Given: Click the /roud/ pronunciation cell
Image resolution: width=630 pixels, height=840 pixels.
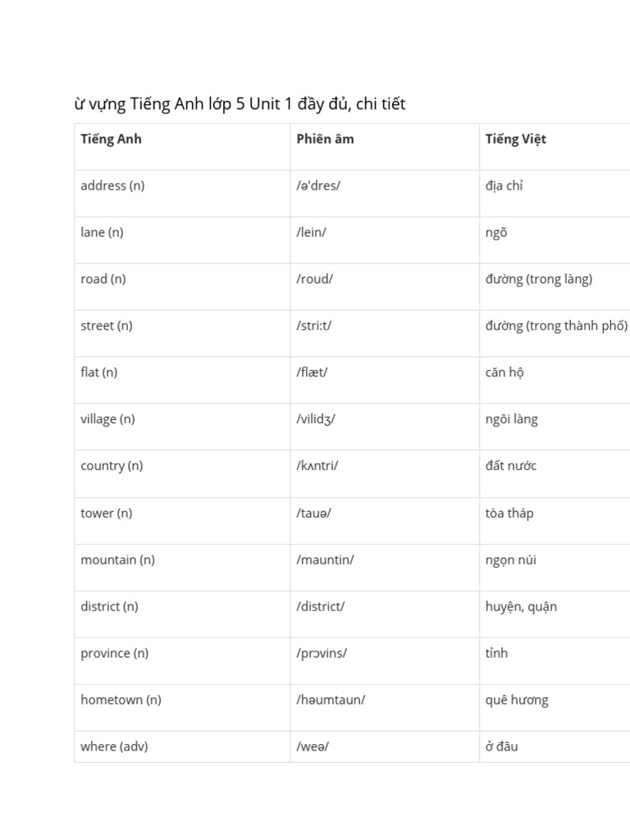Looking at the screenshot, I should coord(314,279).
